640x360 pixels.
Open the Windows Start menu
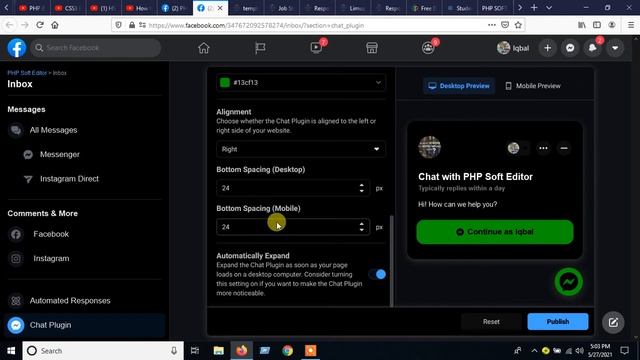pos(11,351)
